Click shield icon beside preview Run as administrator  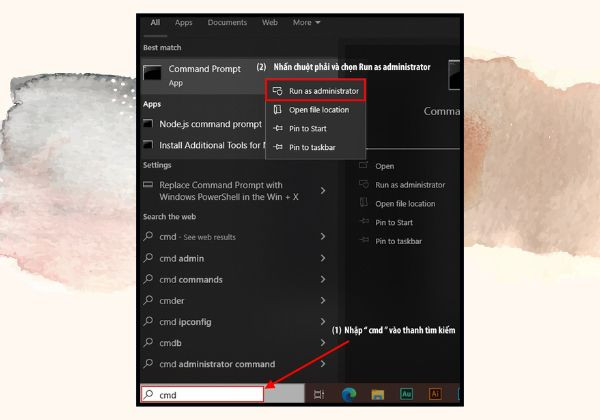pyautogui.click(x=364, y=184)
